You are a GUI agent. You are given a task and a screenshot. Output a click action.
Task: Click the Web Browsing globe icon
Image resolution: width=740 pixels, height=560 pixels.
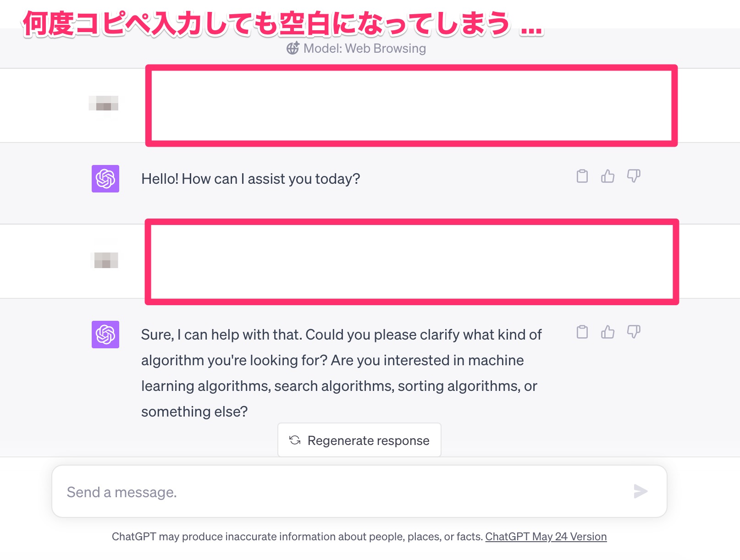pyautogui.click(x=293, y=48)
